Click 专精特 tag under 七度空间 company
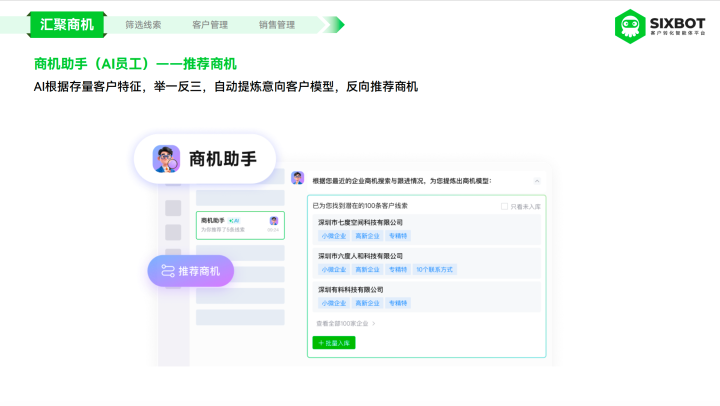The image size is (720, 406). (398, 236)
